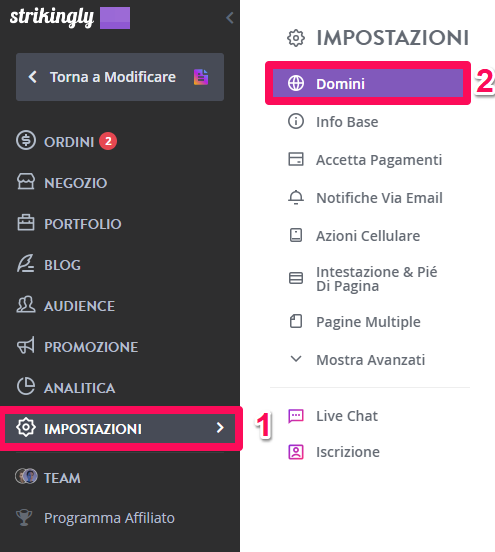The height and width of the screenshot is (552, 495).
Task: Collapse the sidebar using the top chevron
Action: pos(230,18)
